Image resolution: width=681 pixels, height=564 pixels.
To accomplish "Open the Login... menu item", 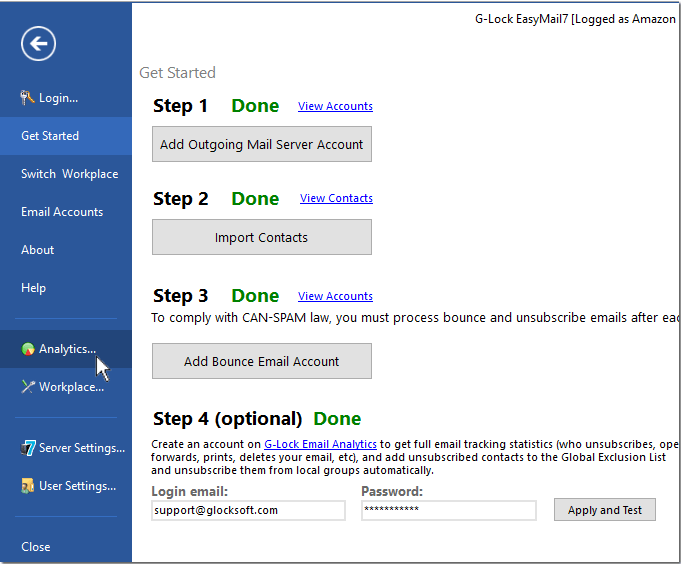I will pyautogui.click(x=66, y=98).
